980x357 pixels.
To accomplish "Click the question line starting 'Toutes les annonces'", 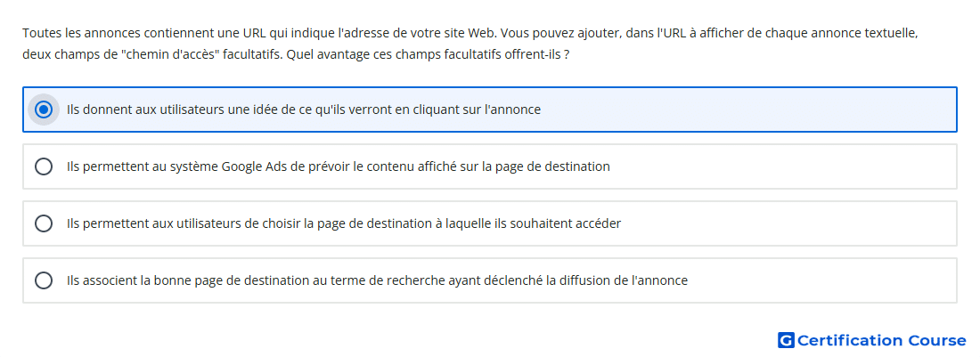I will (470, 33).
